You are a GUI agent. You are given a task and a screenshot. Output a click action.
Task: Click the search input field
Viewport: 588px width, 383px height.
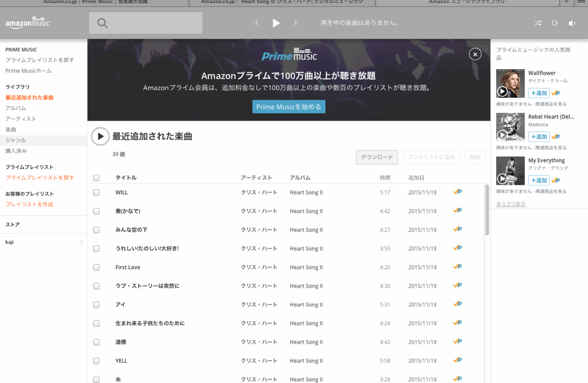146,23
